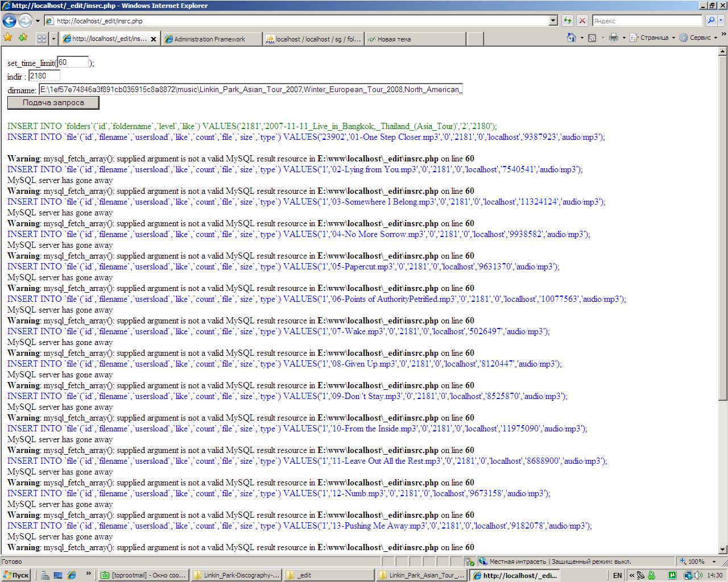The height and width of the screenshot is (582, 728).
Task: Refresh the page with green arrows icon
Action: [567, 20]
